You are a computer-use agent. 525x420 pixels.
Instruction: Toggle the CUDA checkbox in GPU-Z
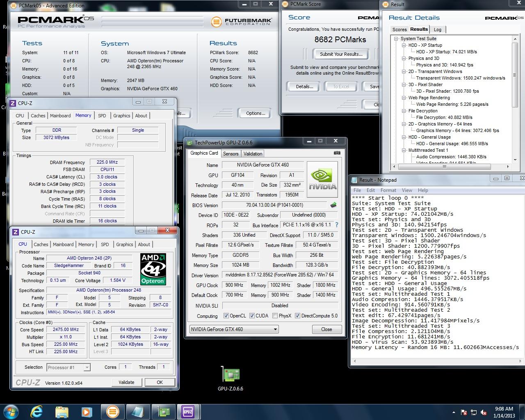[x=251, y=316]
